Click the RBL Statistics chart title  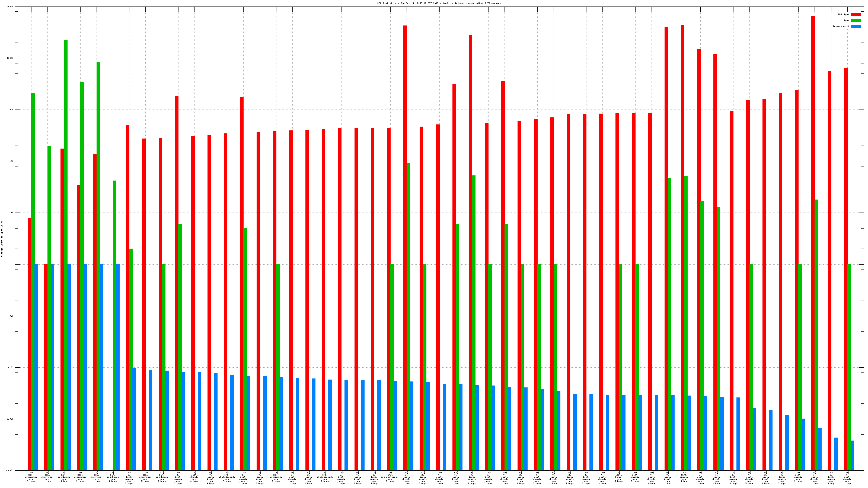pyautogui.click(x=439, y=3)
